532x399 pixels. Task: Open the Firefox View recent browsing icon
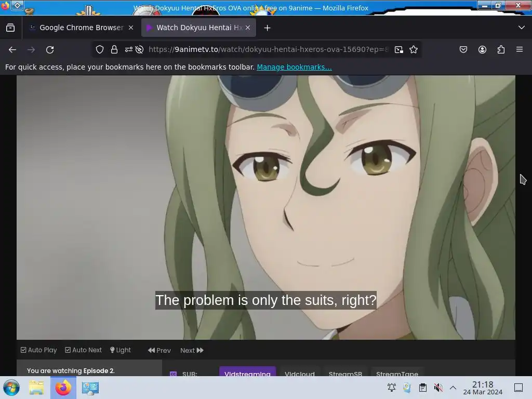coord(10,28)
